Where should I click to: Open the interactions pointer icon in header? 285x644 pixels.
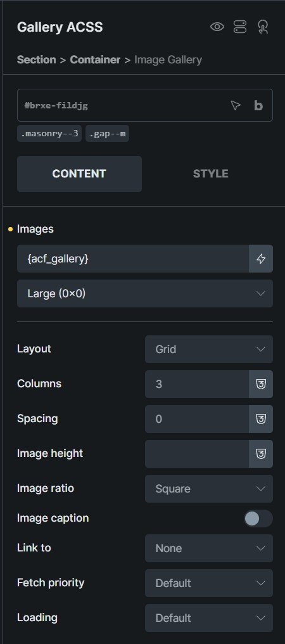coord(262,27)
